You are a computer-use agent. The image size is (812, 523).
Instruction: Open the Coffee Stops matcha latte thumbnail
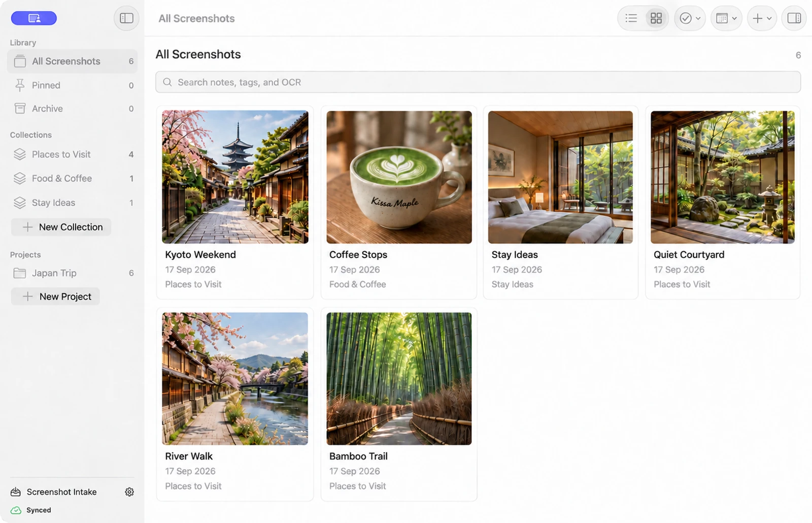coord(399,177)
